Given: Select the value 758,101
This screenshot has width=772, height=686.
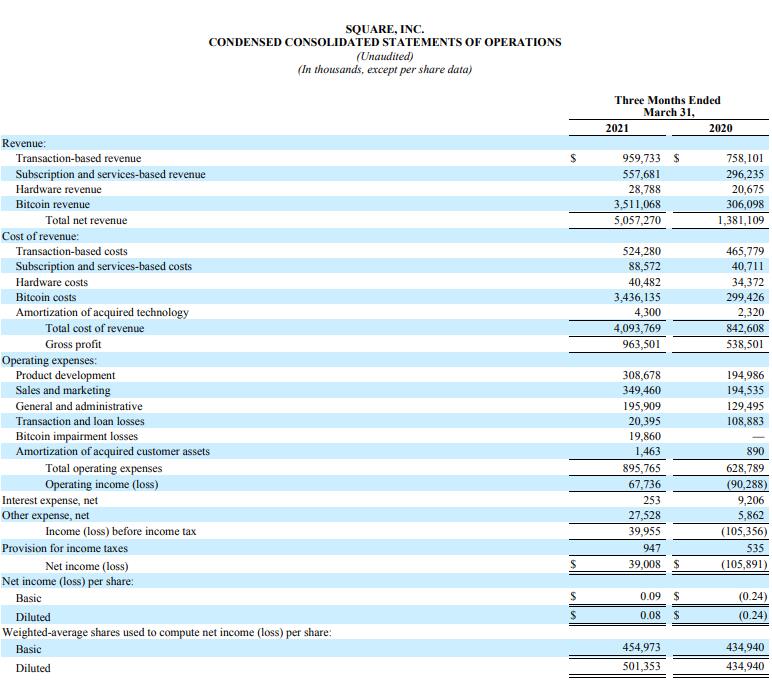Looking at the screenshot, I should (x=745, y=158).
